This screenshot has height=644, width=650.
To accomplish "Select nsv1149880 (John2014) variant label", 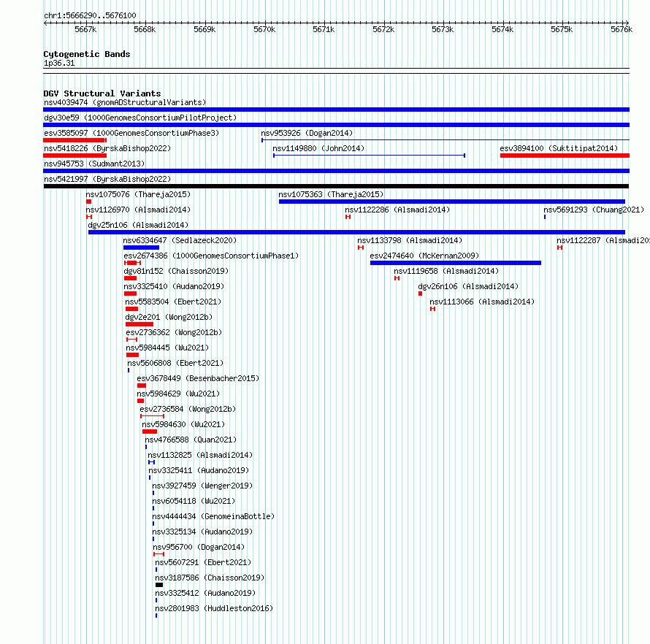I will (318, 148).
